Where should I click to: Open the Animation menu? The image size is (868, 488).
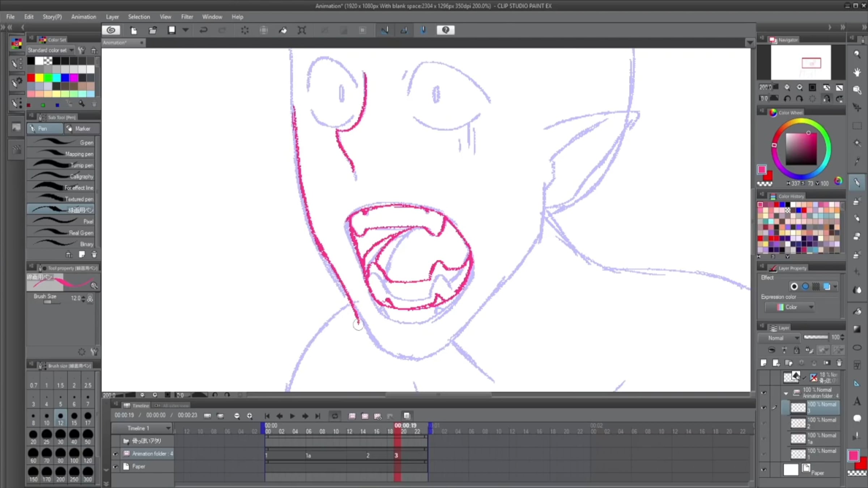click(84, 17)
